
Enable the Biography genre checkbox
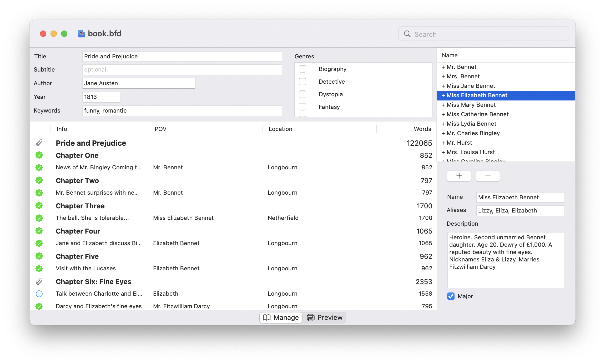(x=302, y=69)
